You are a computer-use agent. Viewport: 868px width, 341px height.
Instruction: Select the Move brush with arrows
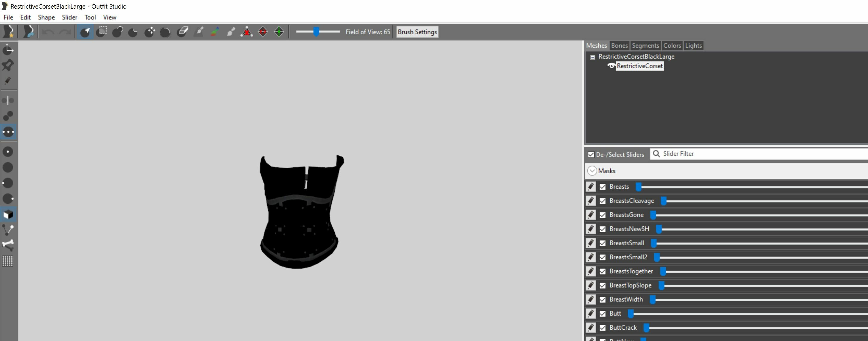tap(150, 32)
